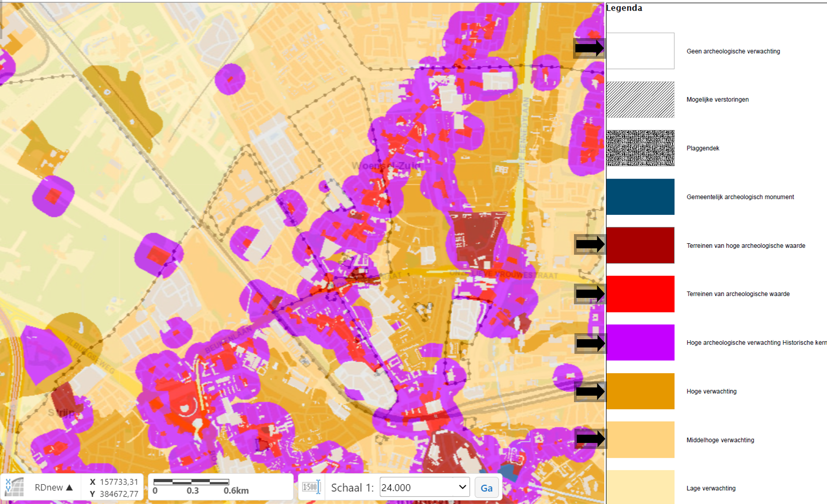Click the coordinate grid icon beside RDnew

point(14,487)
